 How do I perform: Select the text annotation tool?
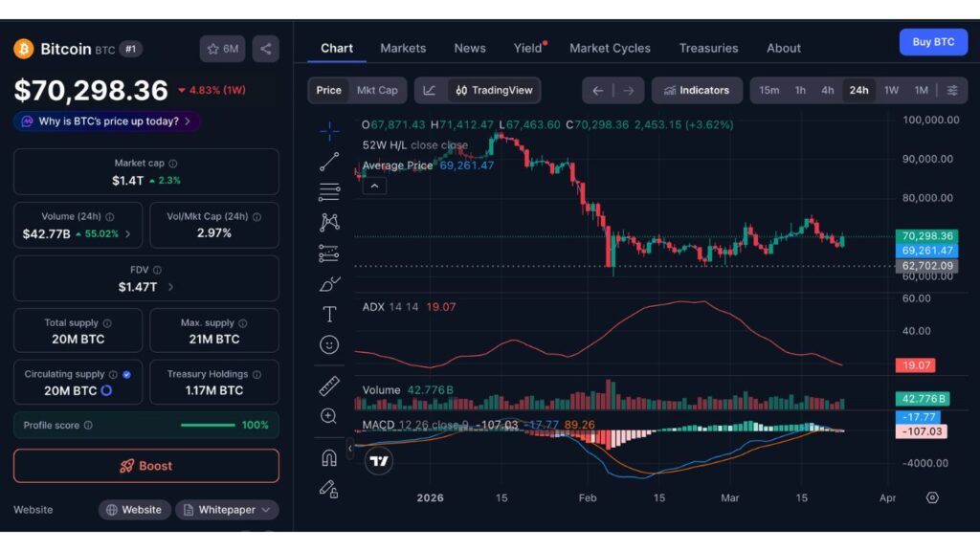[329, 313]
